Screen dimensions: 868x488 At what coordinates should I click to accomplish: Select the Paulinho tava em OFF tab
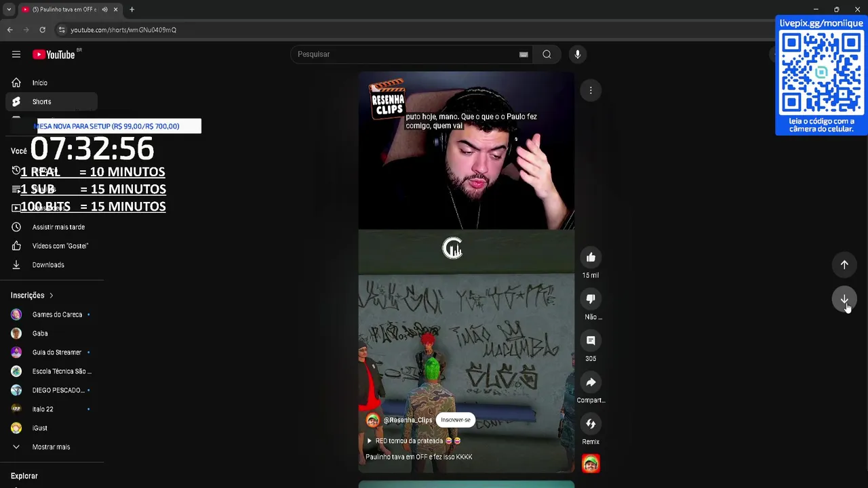[64, 9]
